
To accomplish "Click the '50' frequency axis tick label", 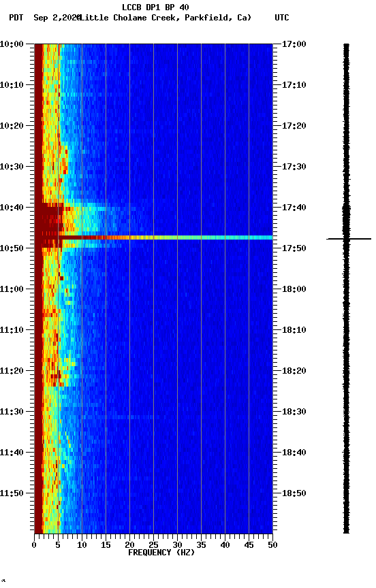I will pos(272,545).
